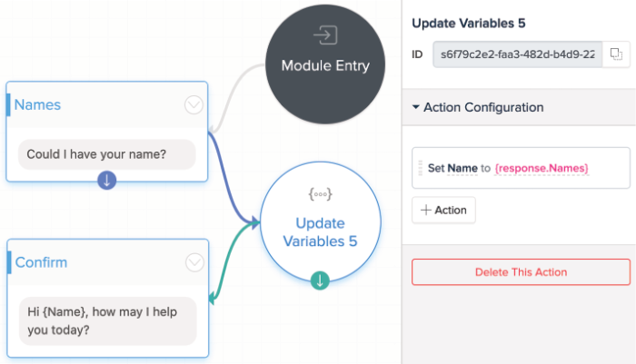Select the "Could I have your name?" message
636x364 pixels.
pyautogui.click(x=107, y=153)
